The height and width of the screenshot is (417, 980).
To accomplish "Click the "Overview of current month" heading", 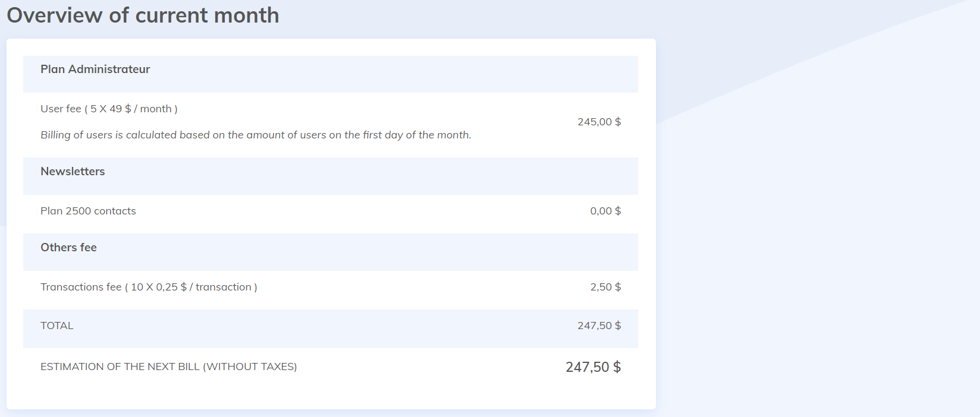I will [143, 15].
